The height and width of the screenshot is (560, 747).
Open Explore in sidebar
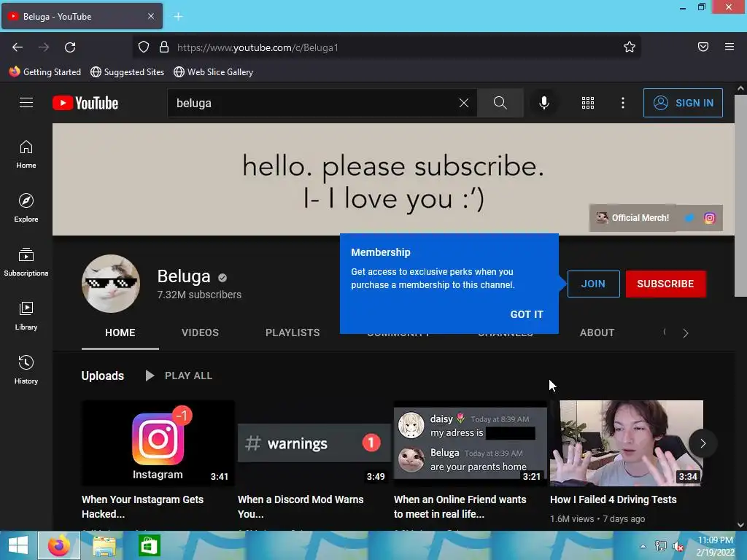point(26,208)
